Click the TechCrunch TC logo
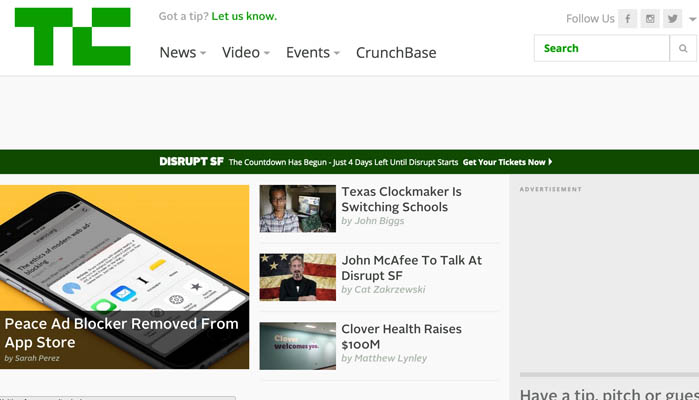Image resolution: width=699 pixels, height=400 pixels. [x=73, y=36]
